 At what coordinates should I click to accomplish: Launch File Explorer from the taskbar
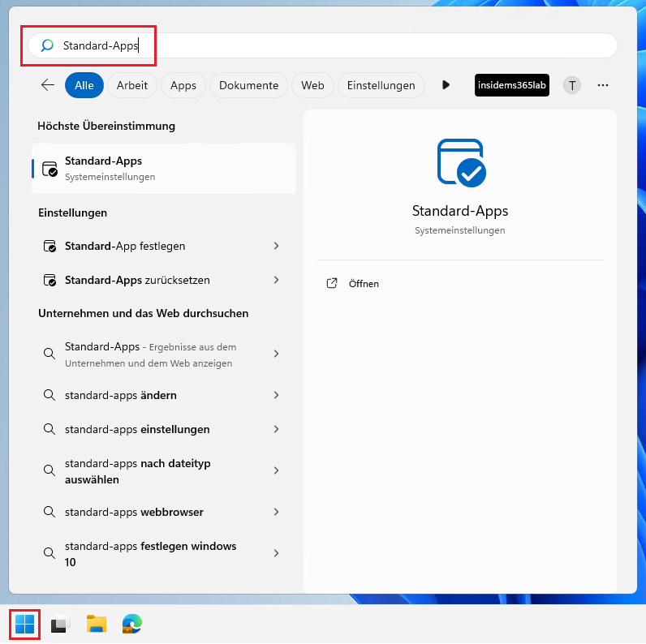click(x=97, y=624)
